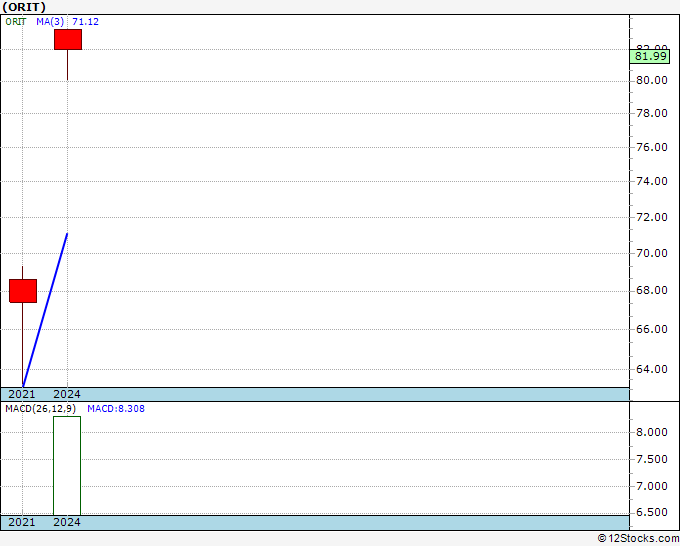Screen dimensions: 680x546
Task: Click the 78.00 price axis label
Action: [652, 113]
